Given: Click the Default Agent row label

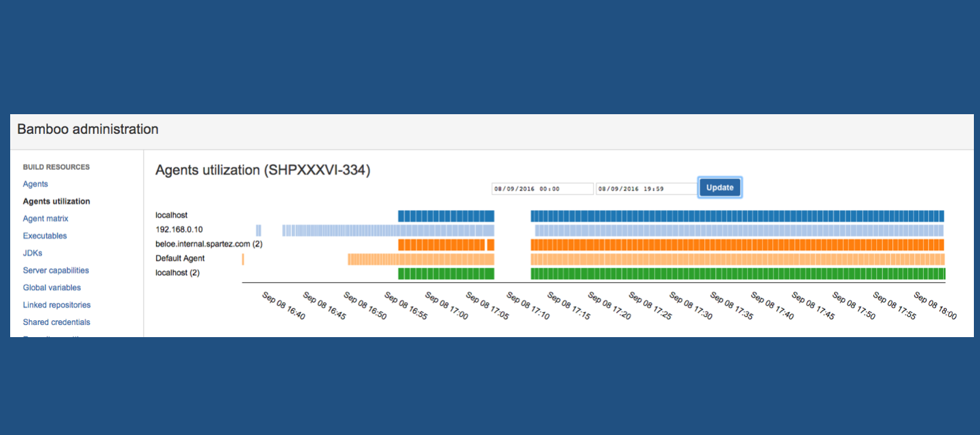Looking at the screenshot, I should coord(179,258).
